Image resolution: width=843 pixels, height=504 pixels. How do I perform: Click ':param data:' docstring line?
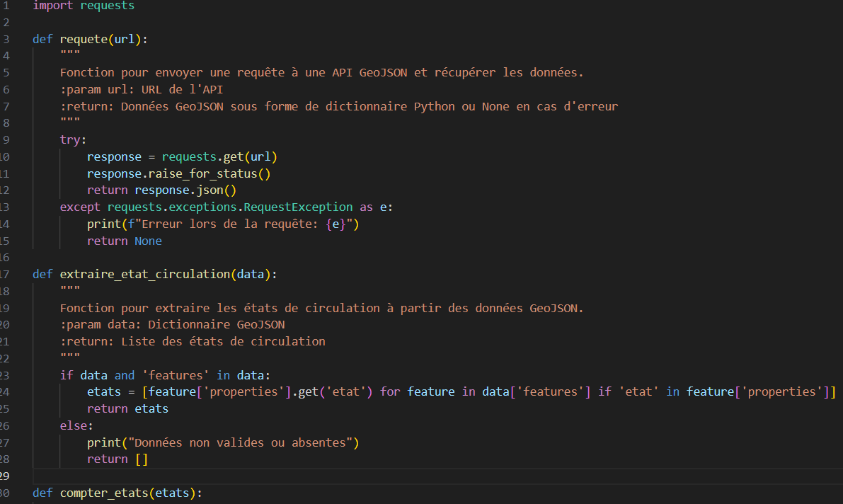pos(172,325)
